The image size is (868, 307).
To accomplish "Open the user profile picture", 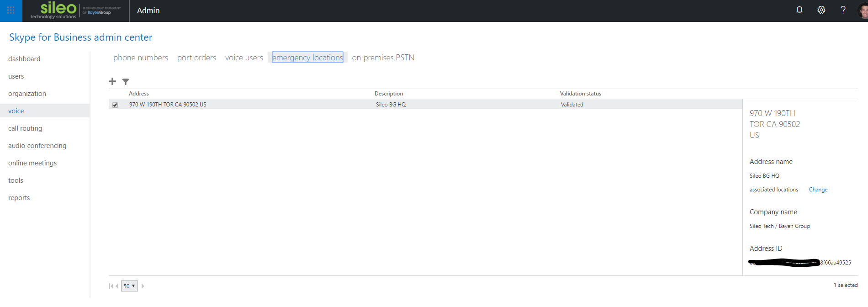I will tap(863, 10).
